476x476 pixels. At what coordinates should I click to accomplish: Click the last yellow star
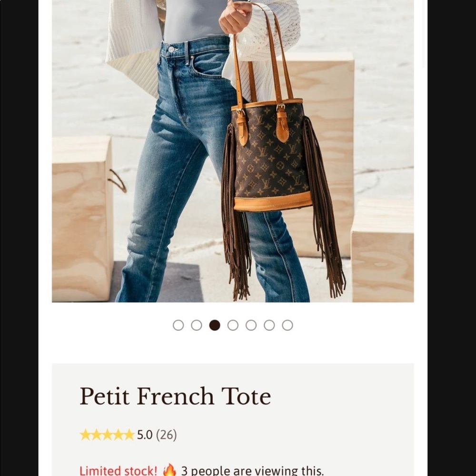coord(129,435)
